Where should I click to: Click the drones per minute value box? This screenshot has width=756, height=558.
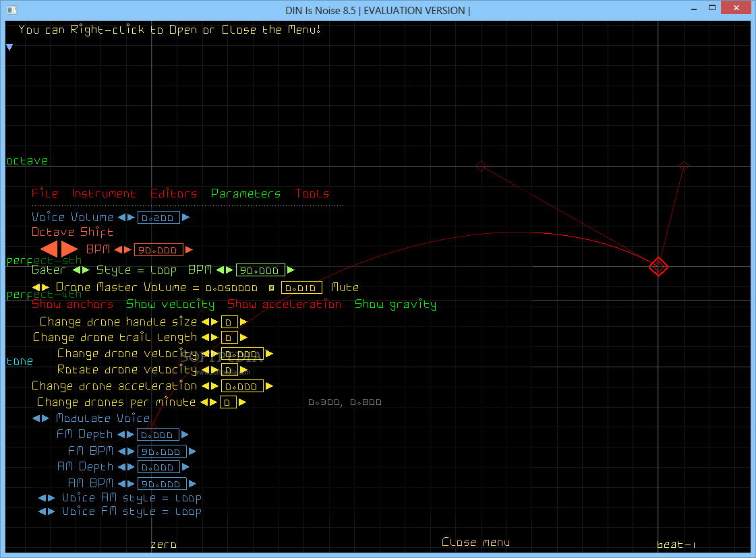tap(227, 402)
